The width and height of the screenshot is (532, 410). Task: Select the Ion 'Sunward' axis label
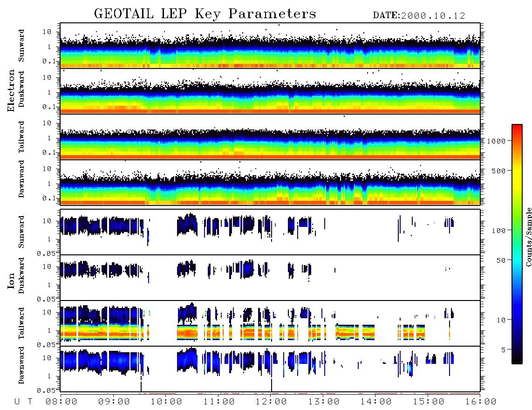pyautogui.click(x=21, y=232)
